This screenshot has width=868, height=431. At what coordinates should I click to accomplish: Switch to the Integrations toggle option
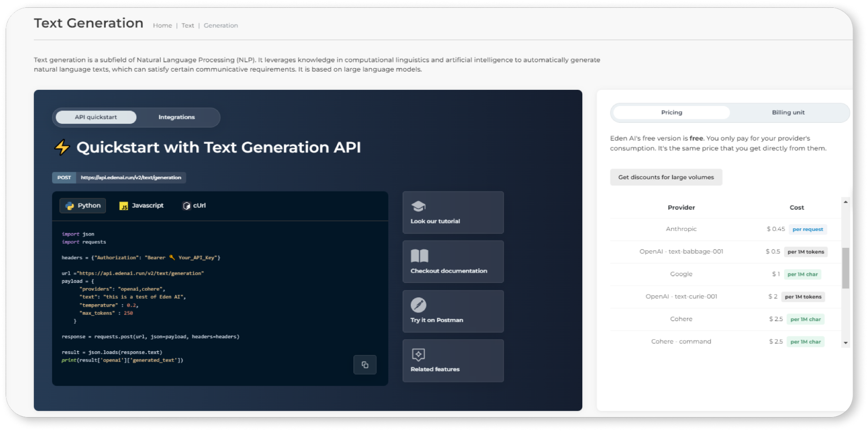176,117
